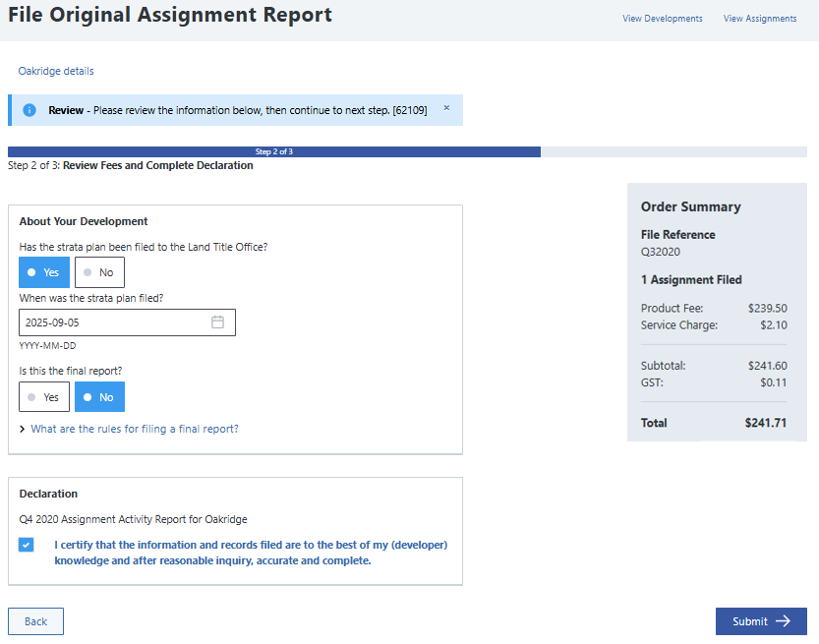Dismiss the Review notification banner

446,108
